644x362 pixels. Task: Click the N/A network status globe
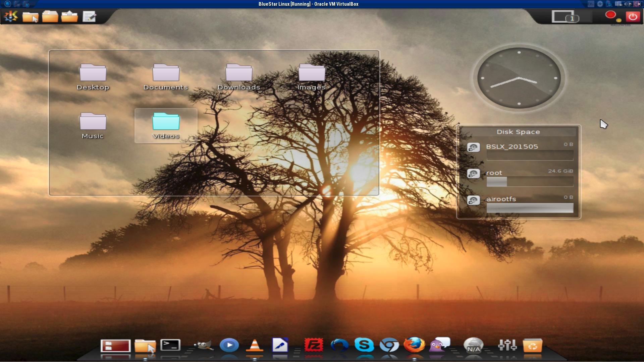click(x=473, y=345)
